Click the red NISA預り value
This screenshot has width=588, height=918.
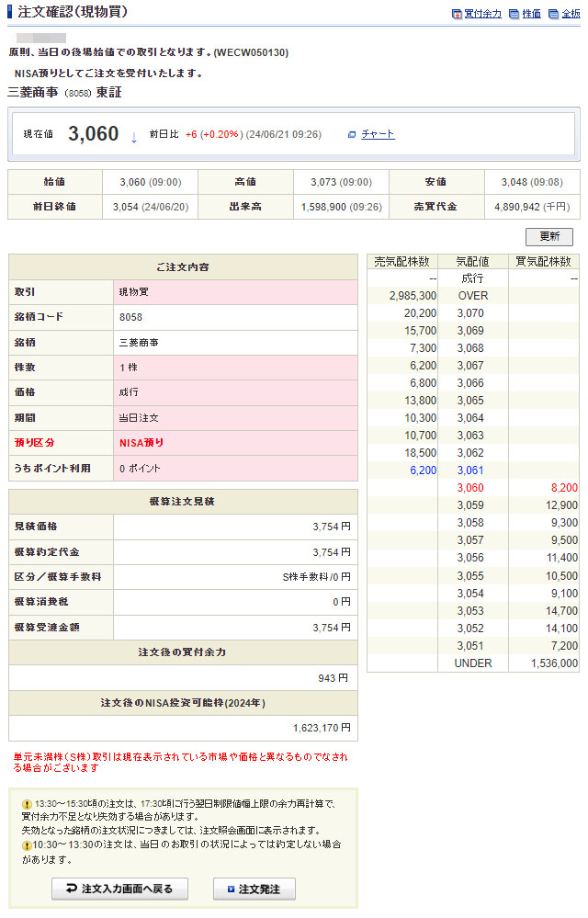141,443
